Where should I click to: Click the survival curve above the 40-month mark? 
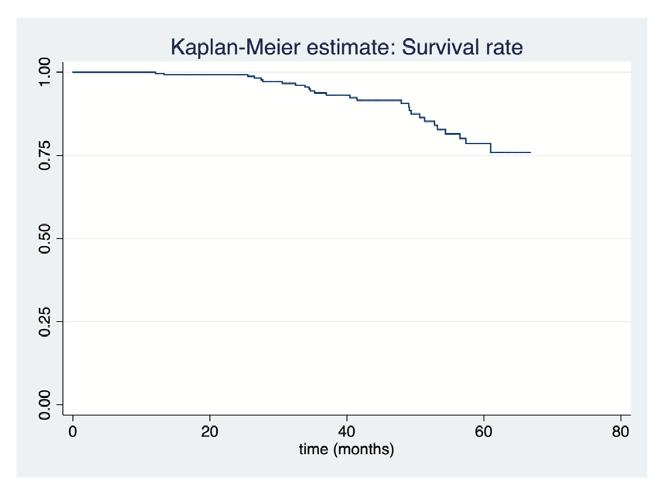click(x=347, y=96)
